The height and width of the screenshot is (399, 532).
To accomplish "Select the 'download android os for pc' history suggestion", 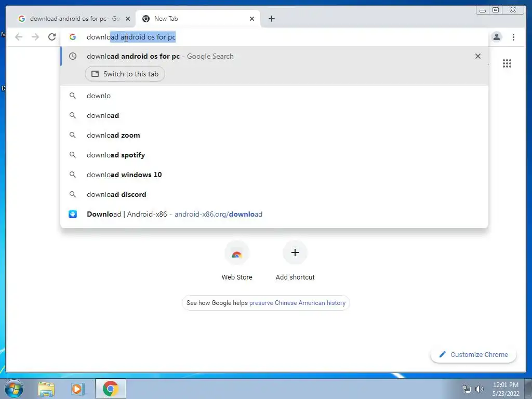I will [x=274, y=56].
